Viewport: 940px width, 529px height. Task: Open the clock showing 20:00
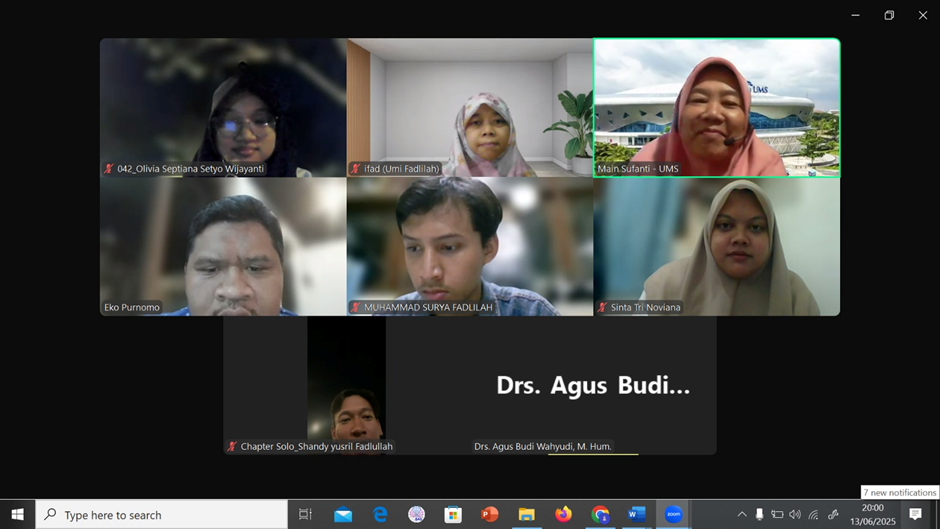click(872, 514)
